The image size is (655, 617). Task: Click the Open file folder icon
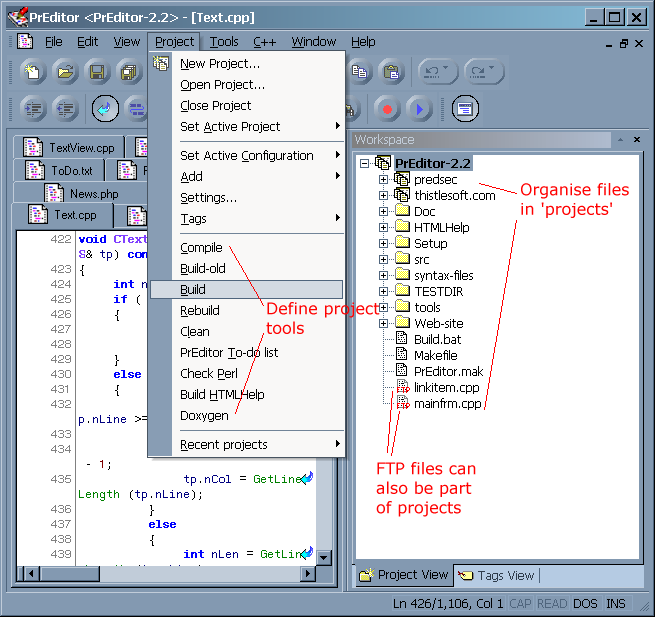(x=65, y=72)
